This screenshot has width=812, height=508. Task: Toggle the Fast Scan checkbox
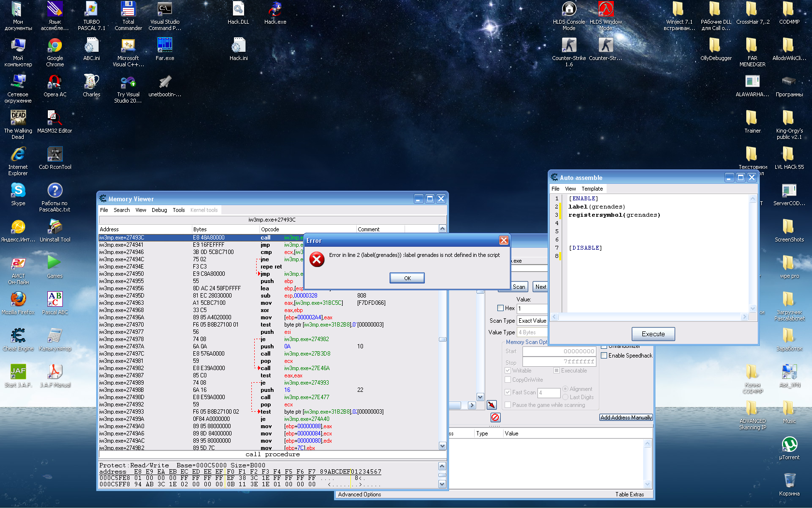[x=507, y=392]
